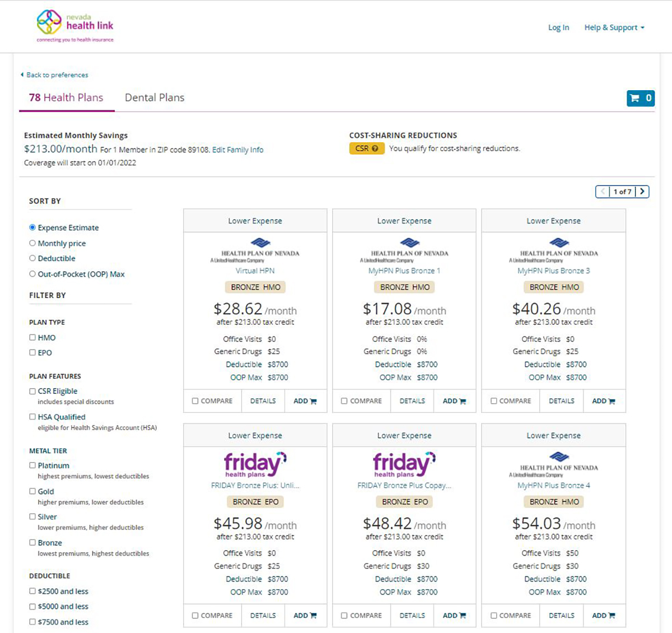Open MyHPN Plus Bronze 4 name link
The image size is (672, 633).
click(553, 485)
